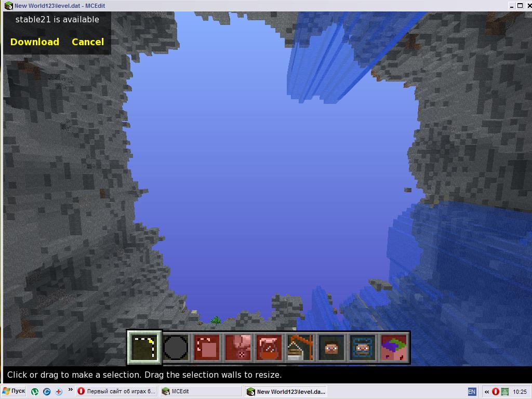Open the EN language selector
Viewport: 532px width, 399px height.
tap(472, 392)
